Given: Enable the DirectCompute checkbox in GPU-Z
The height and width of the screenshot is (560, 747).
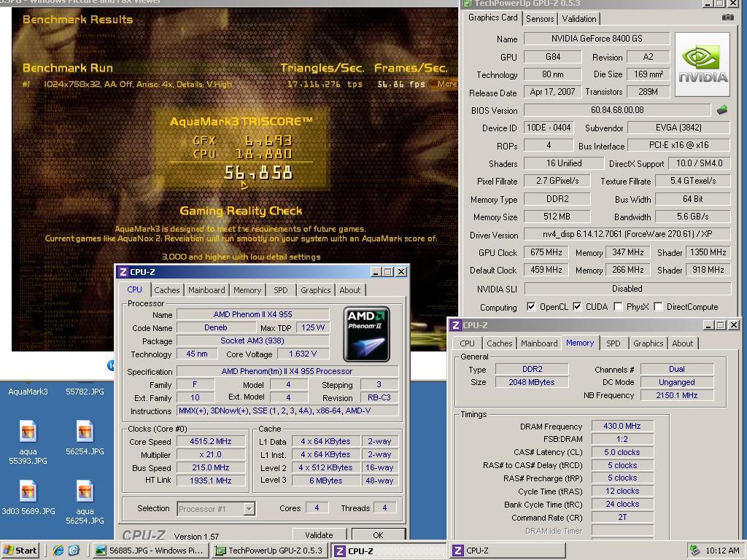Looking at the screenshot, I should pos(658,307).
